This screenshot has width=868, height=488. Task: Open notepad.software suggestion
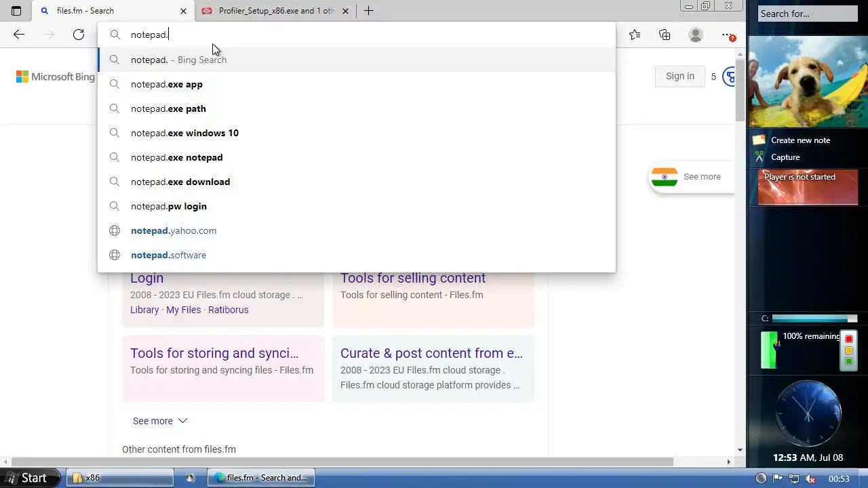pos(357,255)
